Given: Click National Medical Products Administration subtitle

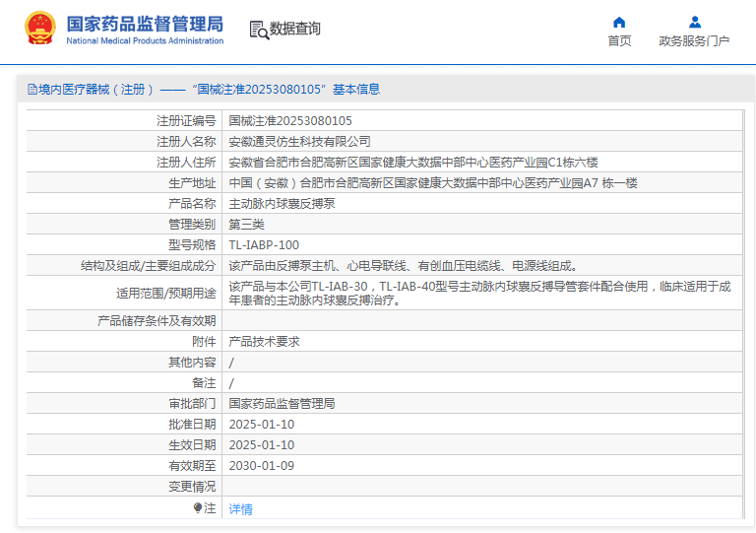Looking at the screenshot, I should tap(145, 41).
